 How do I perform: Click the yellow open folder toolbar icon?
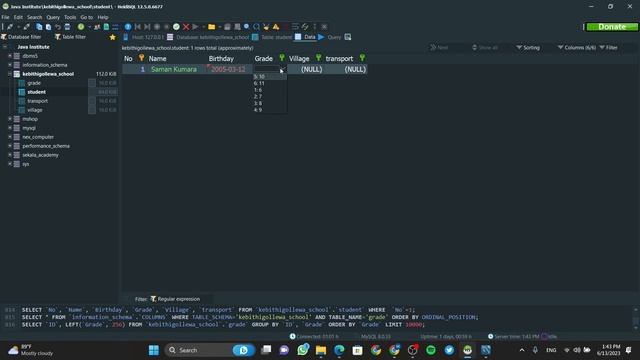point(211,27)
